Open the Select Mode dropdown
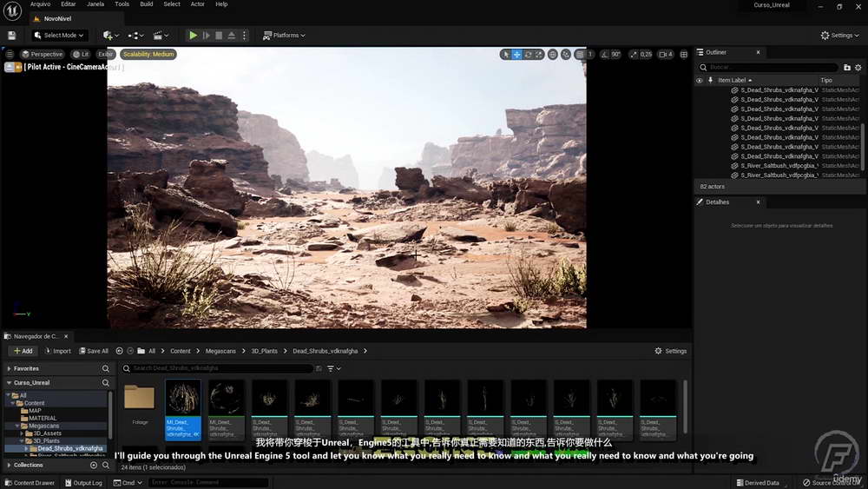 [59, 36]
